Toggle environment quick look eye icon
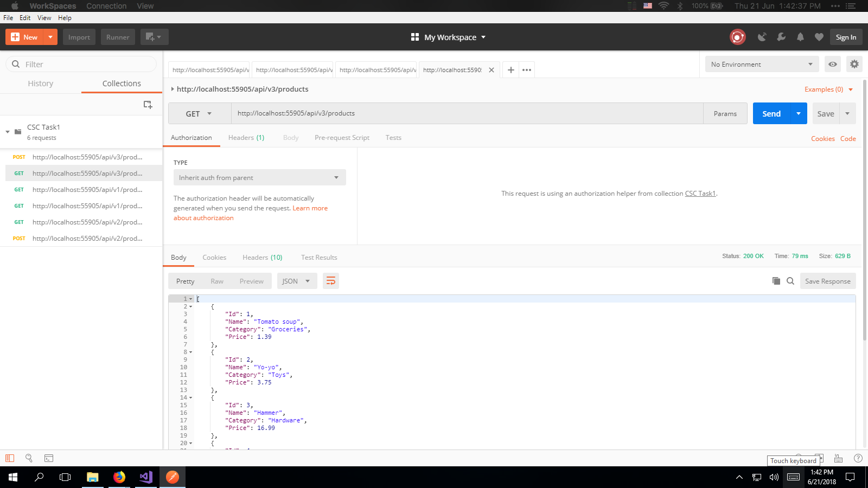 click(x=833, y=64)
